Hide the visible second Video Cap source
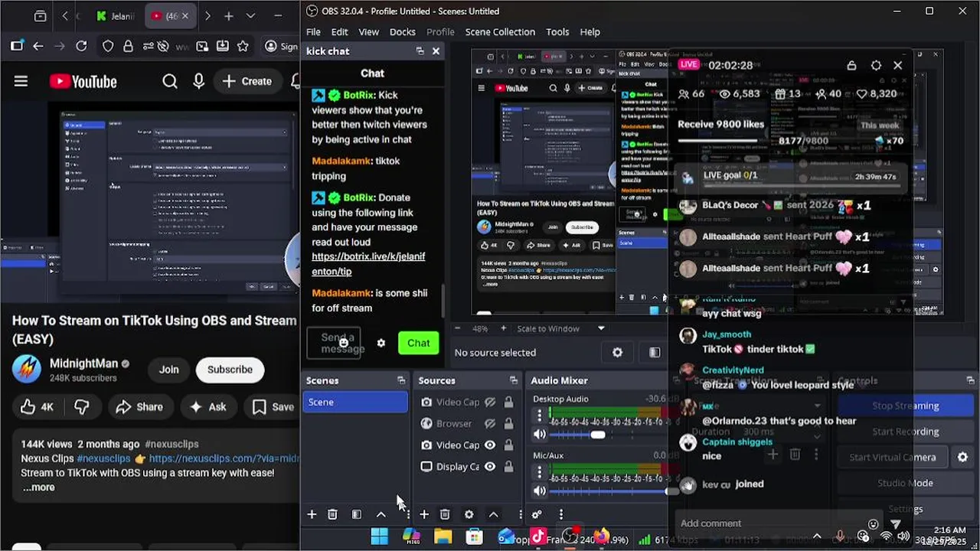980x551 pixels. [x=490, y=445]
